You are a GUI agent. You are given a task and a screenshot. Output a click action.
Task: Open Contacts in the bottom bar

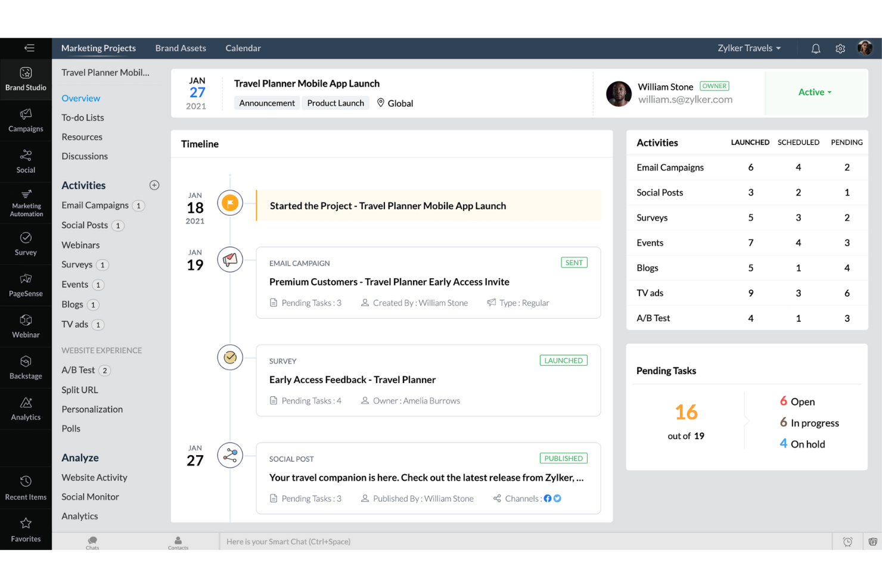[178, 542]
